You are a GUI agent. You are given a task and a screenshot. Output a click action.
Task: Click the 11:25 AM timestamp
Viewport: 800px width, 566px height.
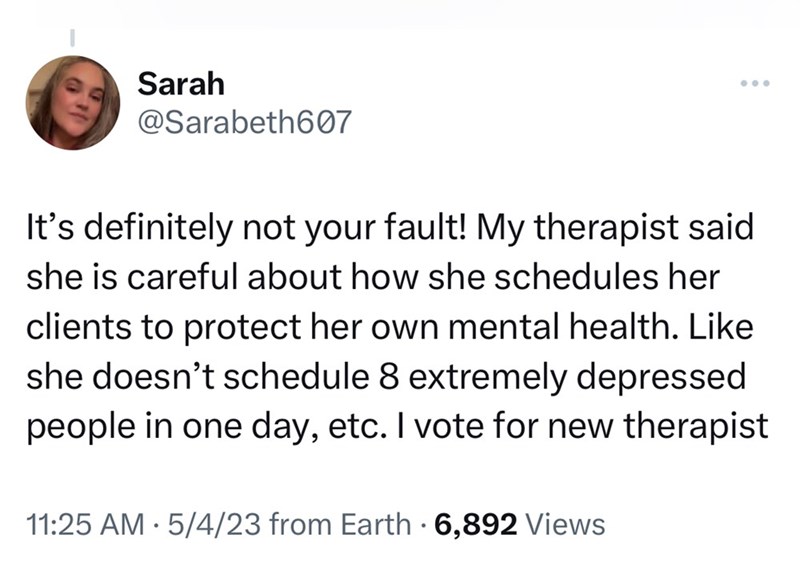point(85,525)
